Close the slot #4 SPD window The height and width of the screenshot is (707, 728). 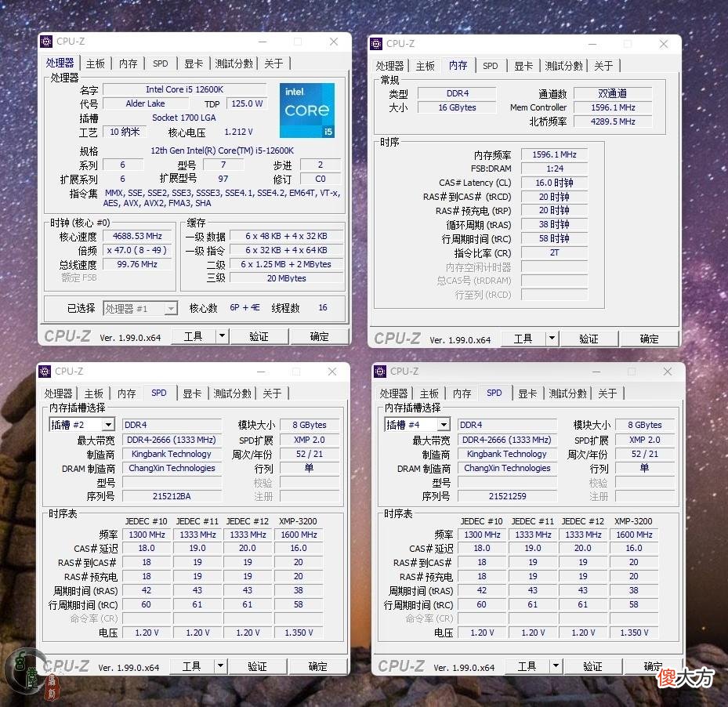(667, 372)
